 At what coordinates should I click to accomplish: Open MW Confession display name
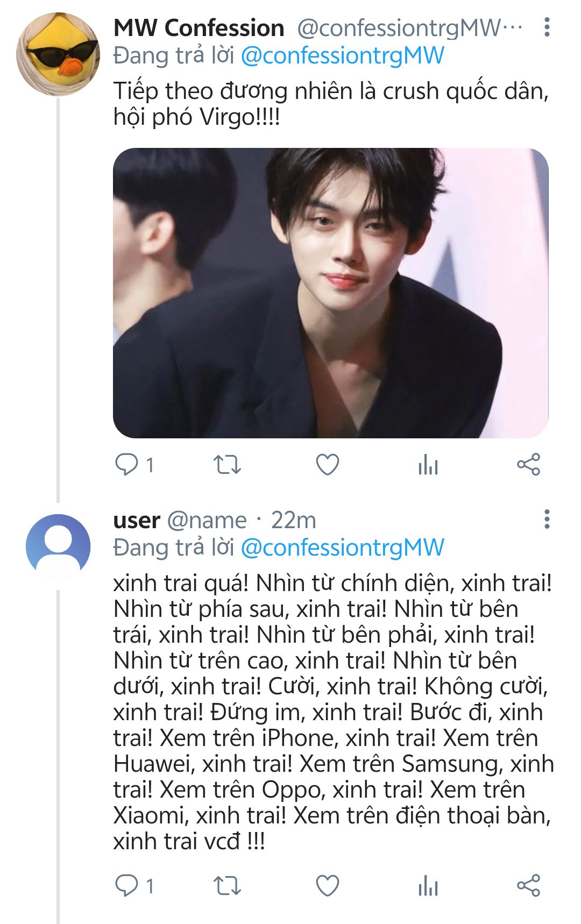coord(199,27)
